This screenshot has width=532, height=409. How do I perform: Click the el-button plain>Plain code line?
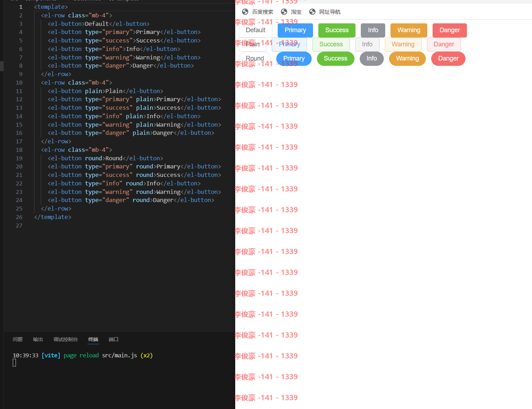105,91
